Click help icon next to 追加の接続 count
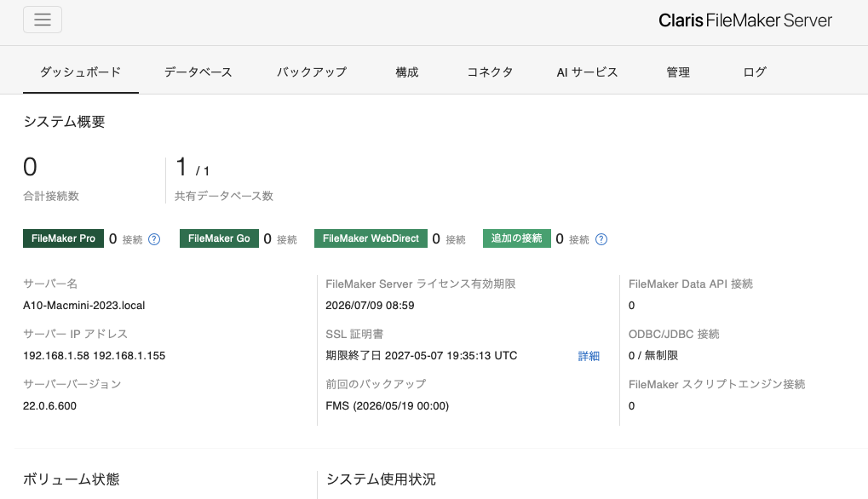 pyautogui.click(x=601, y=239)
